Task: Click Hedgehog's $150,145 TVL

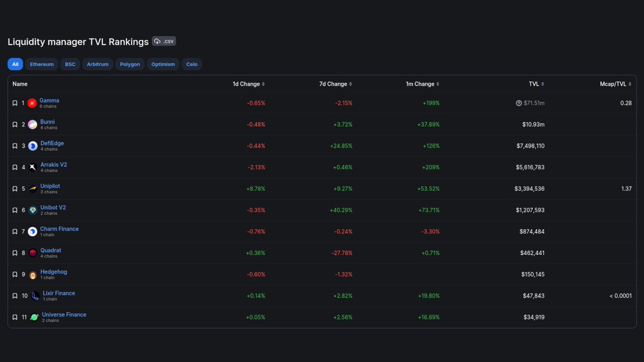Action: [532, 275]
